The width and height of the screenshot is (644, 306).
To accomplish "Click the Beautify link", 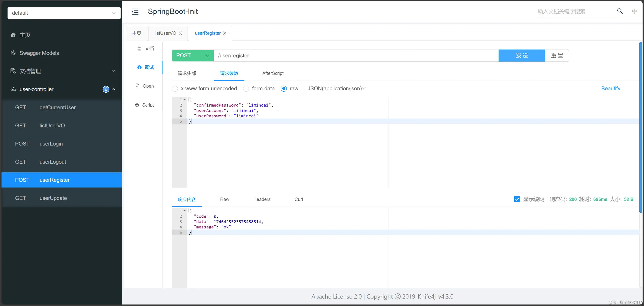I will pyautogui.click(x=610, y=89).
